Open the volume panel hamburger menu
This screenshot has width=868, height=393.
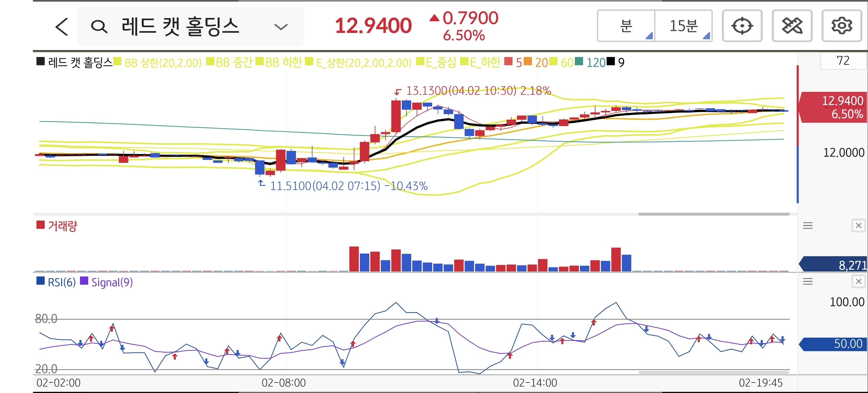pyautogui.click(x=808, y=226)
